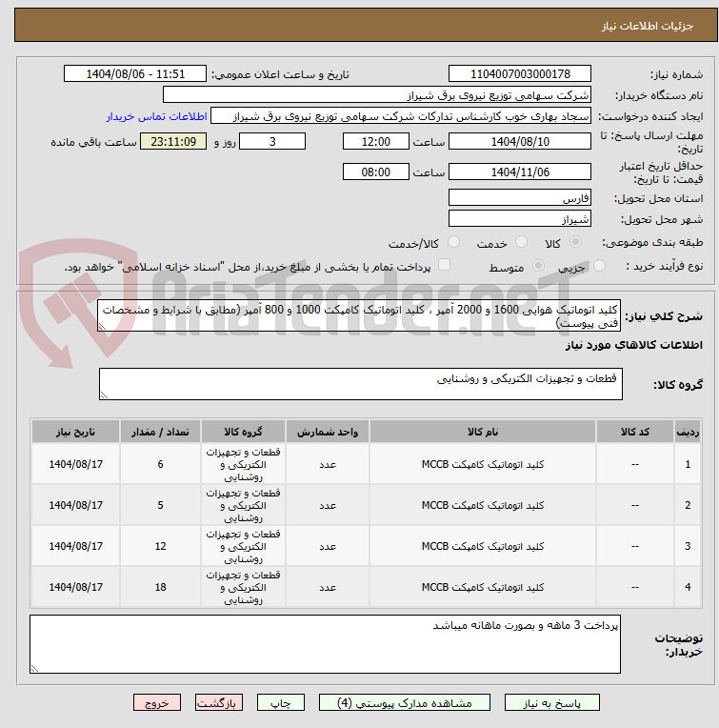719x728 pixels.
Task: Click the جزئیات اطلاعات نیاز page header
Action: click(648, 26)
